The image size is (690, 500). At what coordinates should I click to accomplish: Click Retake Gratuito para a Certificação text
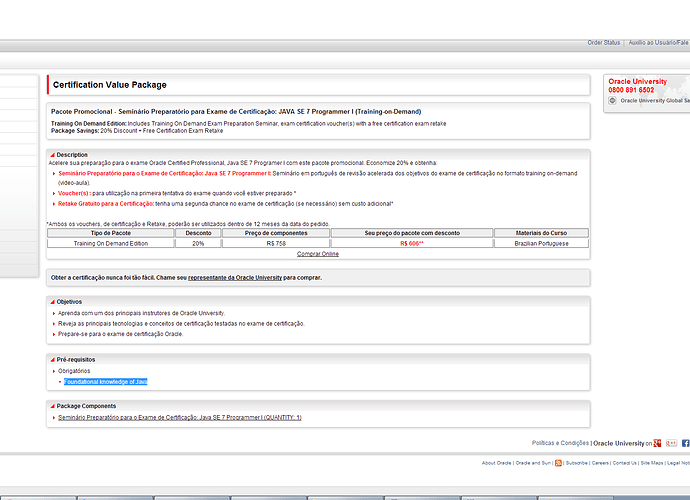click(106, 204)
